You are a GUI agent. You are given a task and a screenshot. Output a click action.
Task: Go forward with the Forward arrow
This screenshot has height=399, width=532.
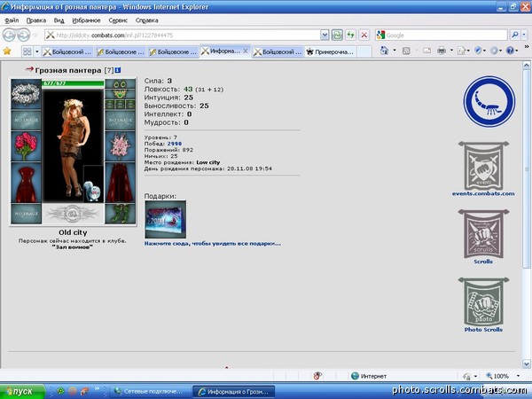[23, 35]
